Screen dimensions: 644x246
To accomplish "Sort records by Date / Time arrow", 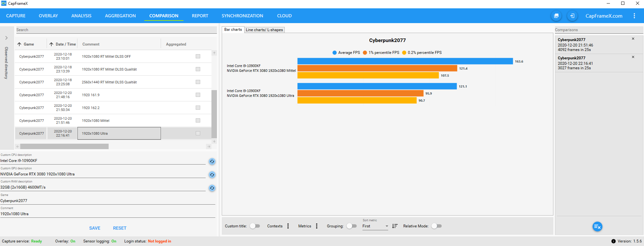I will pyautogui.click(x=51, y=44).
